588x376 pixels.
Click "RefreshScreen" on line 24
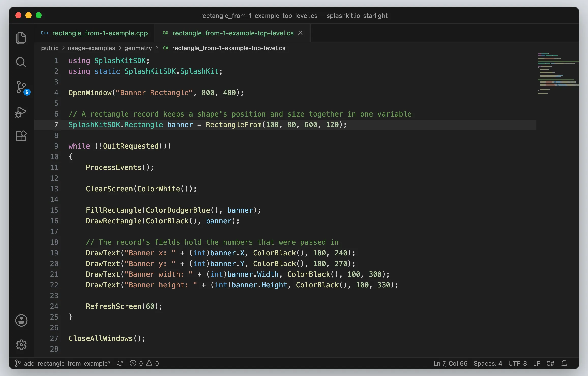[113, 306]
